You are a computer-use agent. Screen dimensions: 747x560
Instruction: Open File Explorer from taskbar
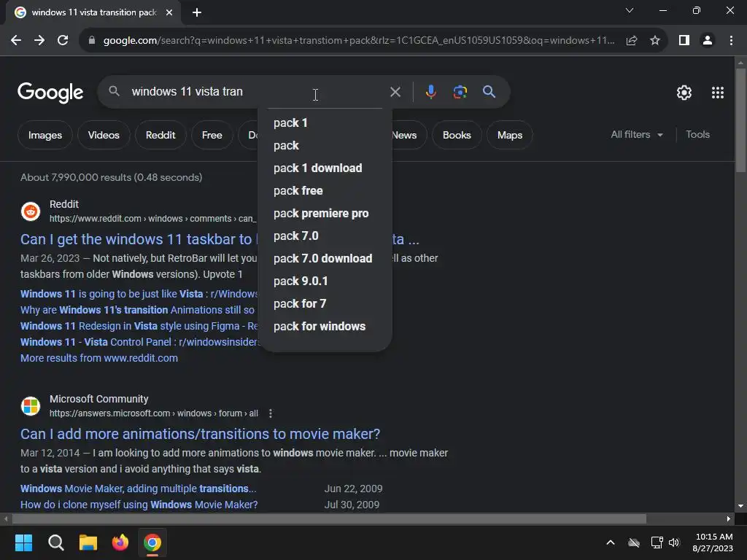point(88,542)
